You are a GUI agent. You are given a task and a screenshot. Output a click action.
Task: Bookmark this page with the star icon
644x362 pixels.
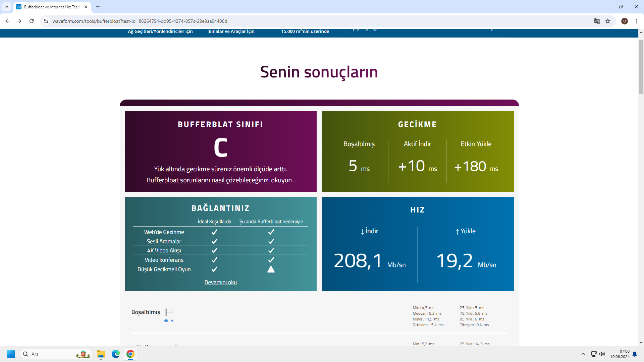pyautogui.click(x=608, y=21)
